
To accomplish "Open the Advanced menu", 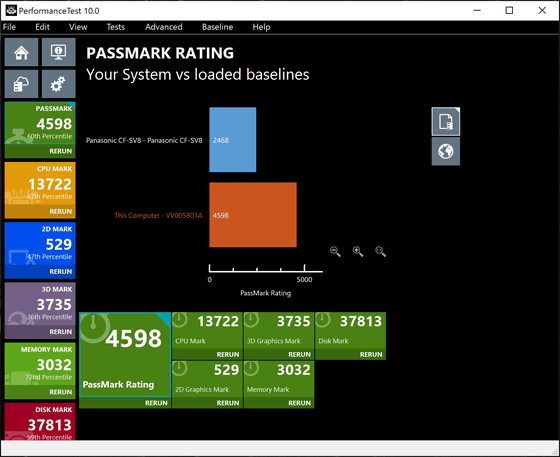I will coord(164,27).
